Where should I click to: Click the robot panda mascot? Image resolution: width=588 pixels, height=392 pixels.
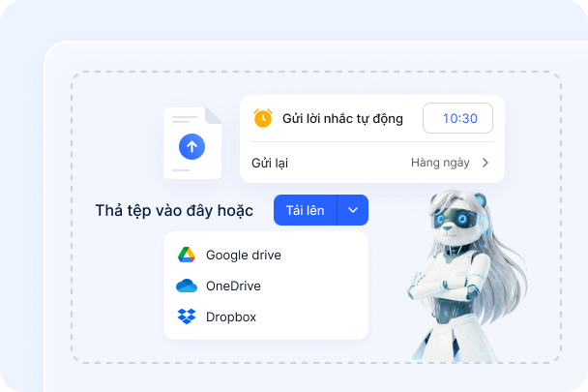pos(467,276)
